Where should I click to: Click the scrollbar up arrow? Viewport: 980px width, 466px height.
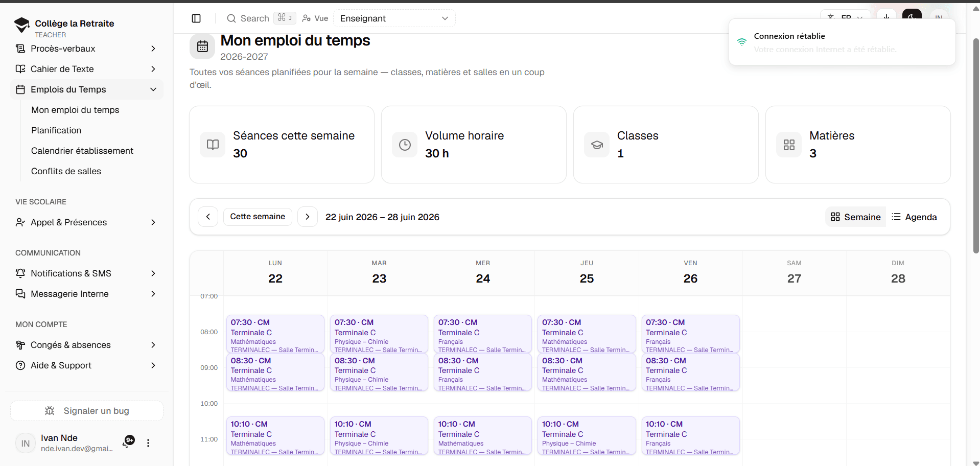coord(976,9)
